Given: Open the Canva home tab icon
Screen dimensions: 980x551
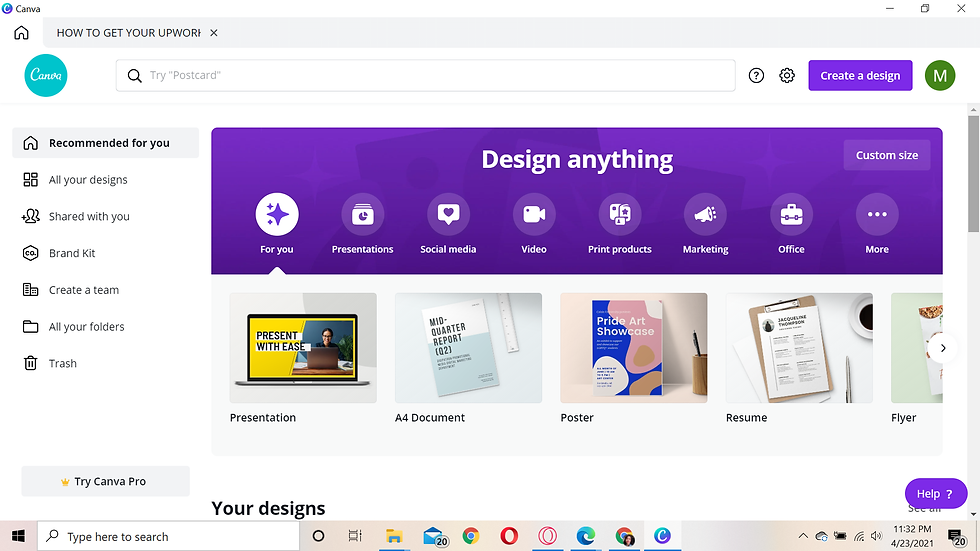Looking at the screenshot, I should (21, 32).
